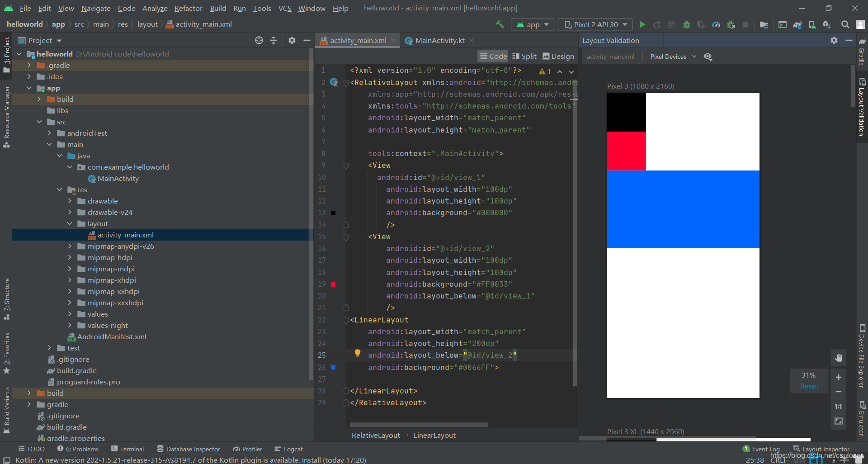Open the Build menu
The height and width of the screenshot is (464, 868).
click(x=218, y=8)
